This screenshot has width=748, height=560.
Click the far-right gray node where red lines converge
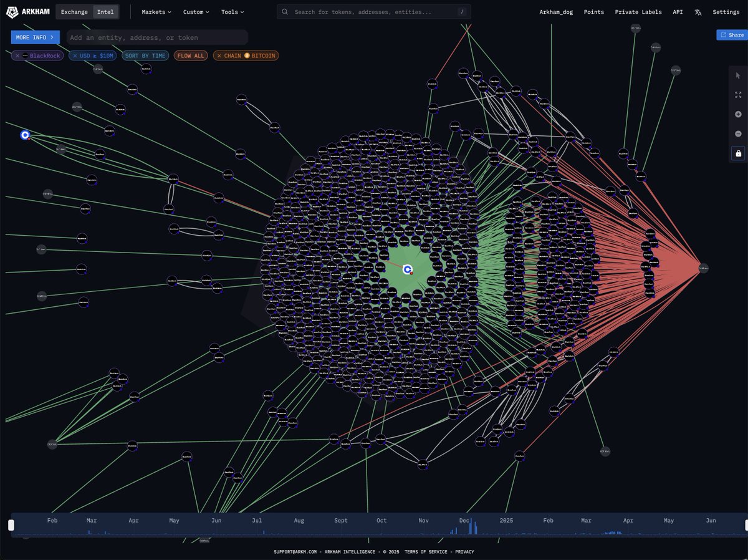pyautogui.click(x=703, y=268)
